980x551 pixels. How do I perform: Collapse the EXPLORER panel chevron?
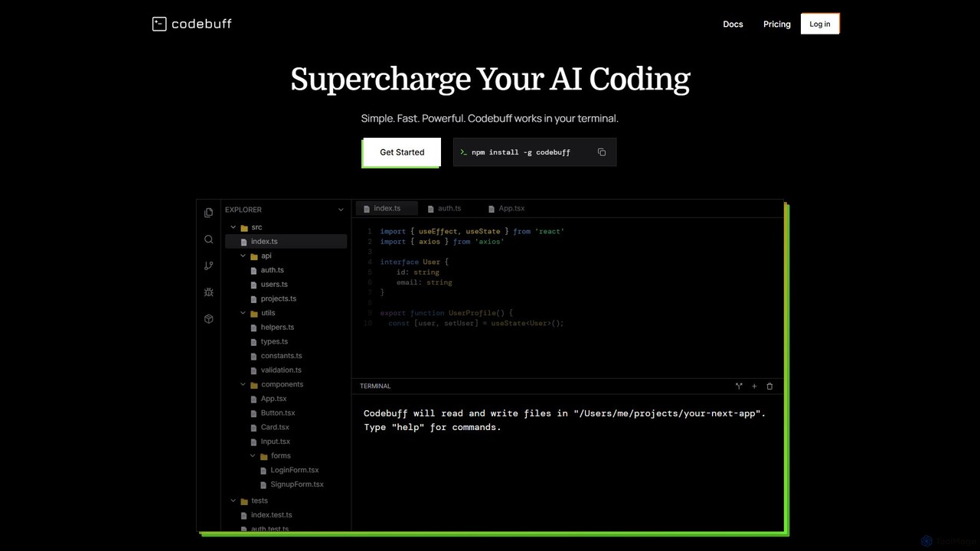(x=341, y=210)
